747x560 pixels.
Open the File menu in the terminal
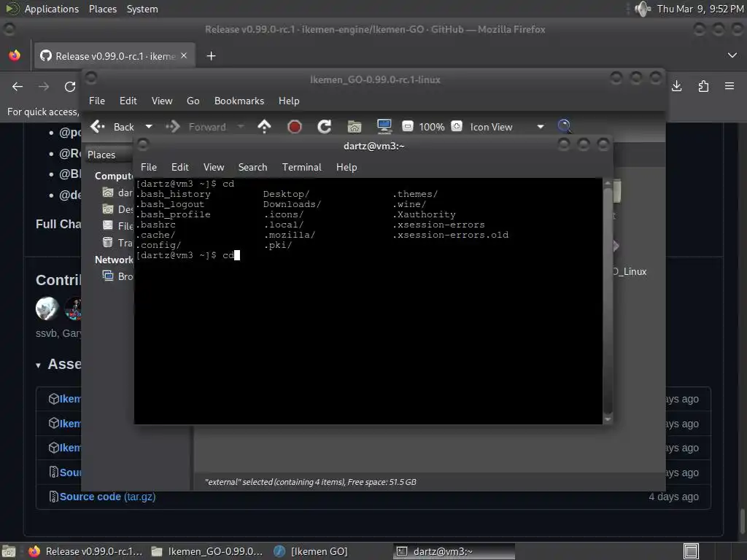pyautogui.click(x=149, y=167)
